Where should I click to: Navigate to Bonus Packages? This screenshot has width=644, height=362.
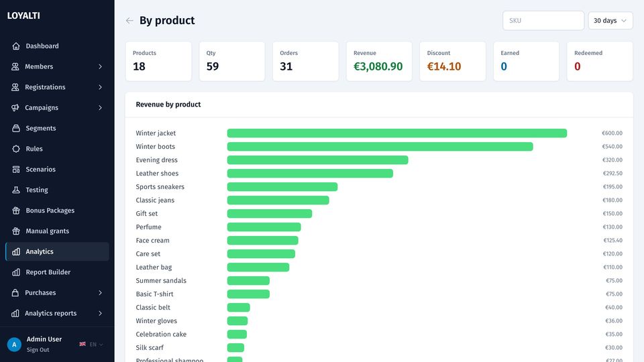pyautogui.click(x=57, y=210)
